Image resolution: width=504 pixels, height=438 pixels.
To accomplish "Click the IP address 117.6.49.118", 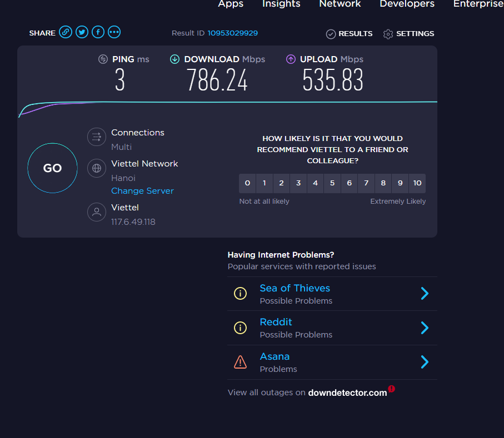I will pyautogui.click(x=133, y=222).
